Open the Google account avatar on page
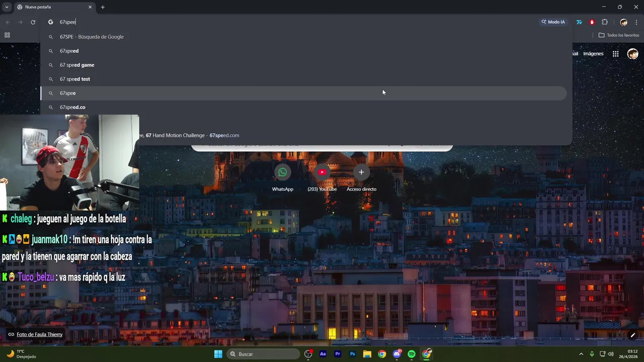644x362 pixels. (632, 54)
